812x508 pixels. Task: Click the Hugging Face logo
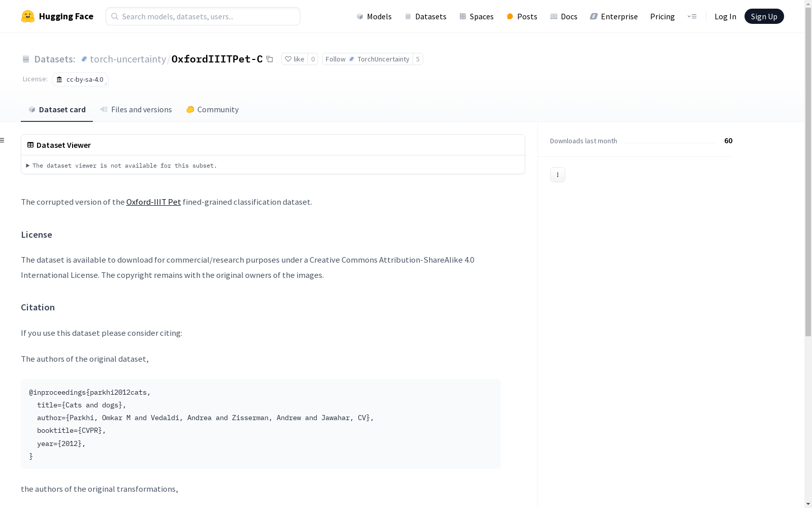57,16
